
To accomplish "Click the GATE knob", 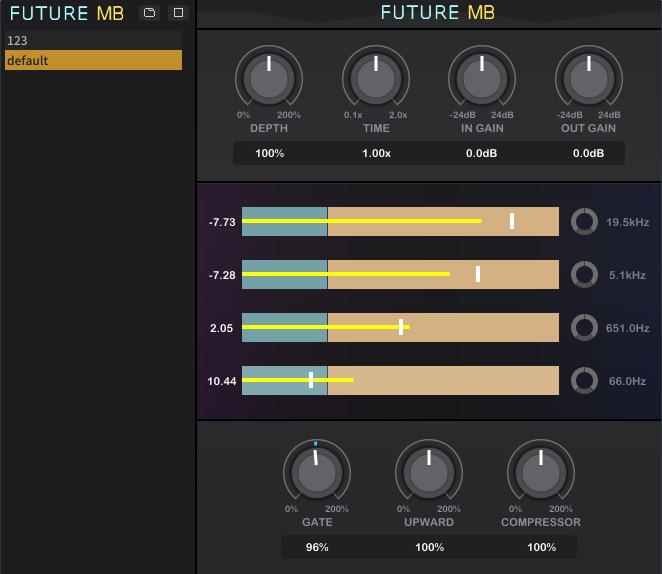I will pos(317,472).
